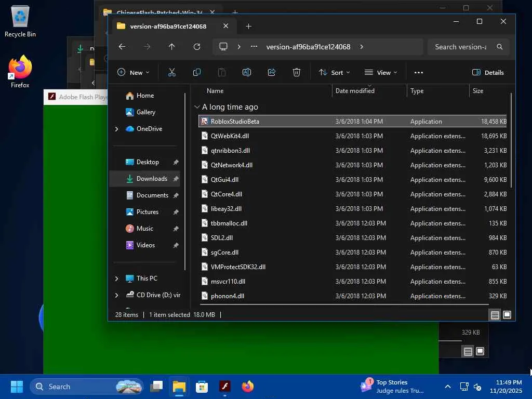
Task: Expand This PC in navigation pane
Action: click(x=117, y=278)
